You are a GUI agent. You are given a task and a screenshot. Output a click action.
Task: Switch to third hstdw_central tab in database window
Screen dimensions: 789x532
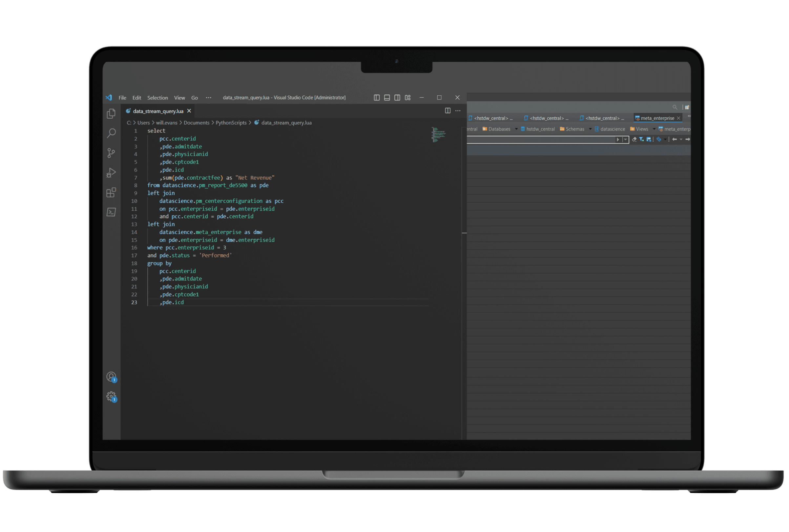pos(602,118)
